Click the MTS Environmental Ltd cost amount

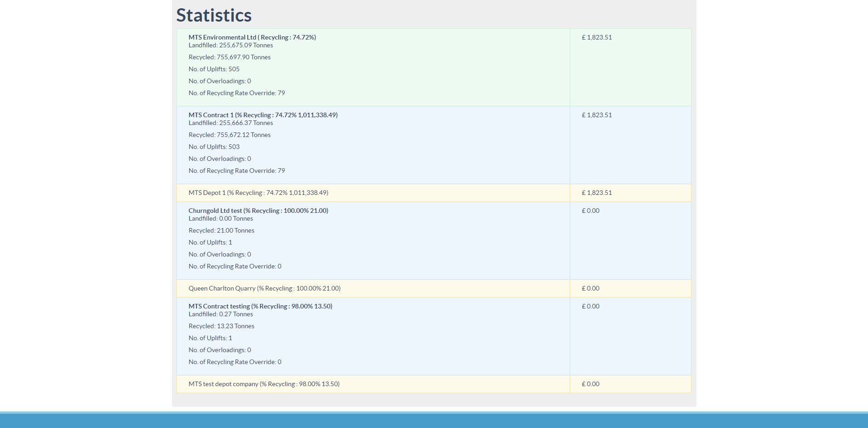tap(597, 37)
